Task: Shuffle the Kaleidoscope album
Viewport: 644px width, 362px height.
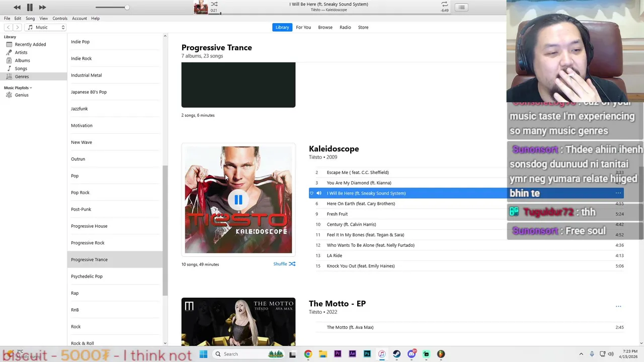Action: [284, 264]
